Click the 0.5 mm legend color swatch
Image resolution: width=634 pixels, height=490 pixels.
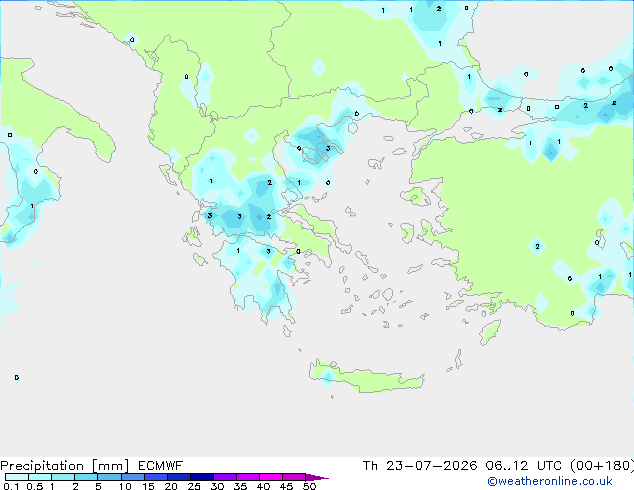[x=40, y=477]
